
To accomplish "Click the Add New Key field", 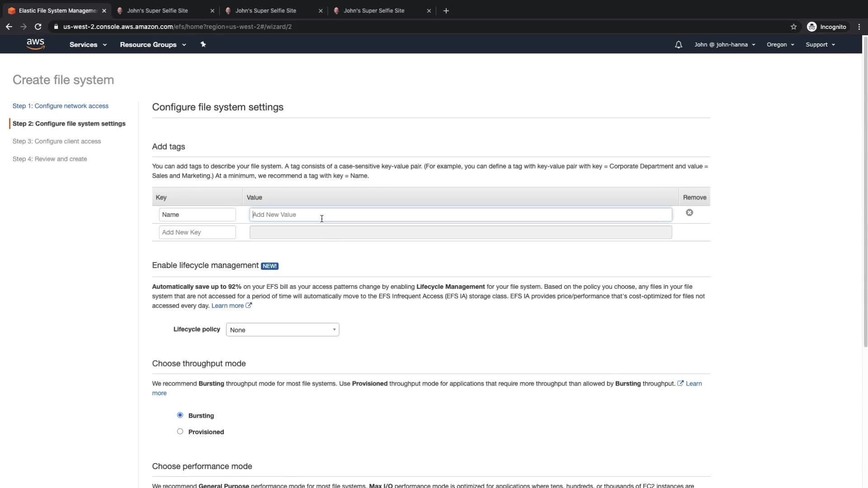I will [x=197, y=232].
